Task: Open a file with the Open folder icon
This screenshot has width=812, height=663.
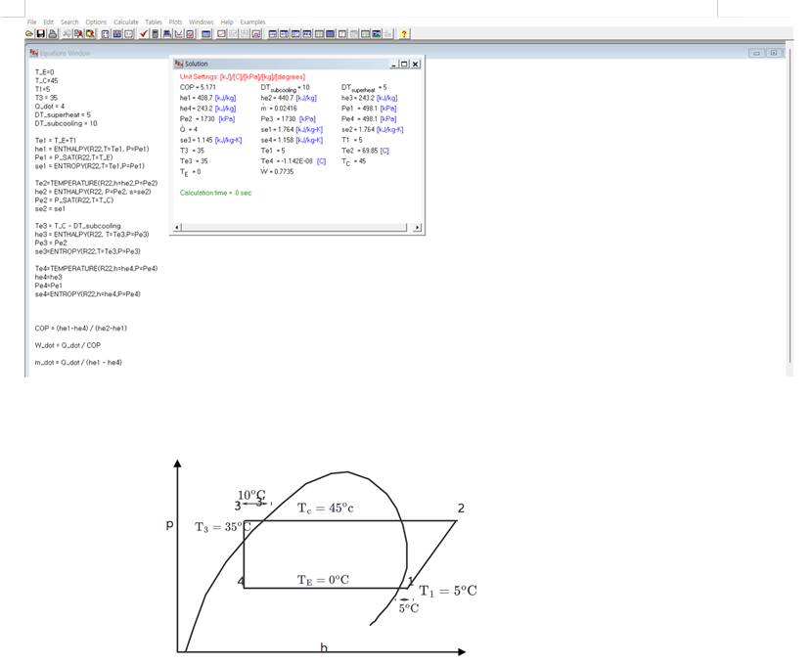Action: tap(31, 35)
